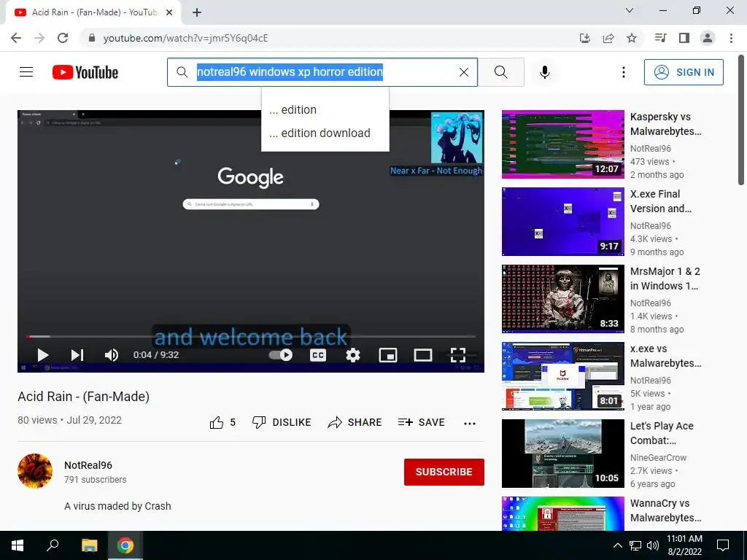Screen dimensions: 747x560
Task: Open WannaCry vs Malwarebytes video title
Action: [665, 510]
